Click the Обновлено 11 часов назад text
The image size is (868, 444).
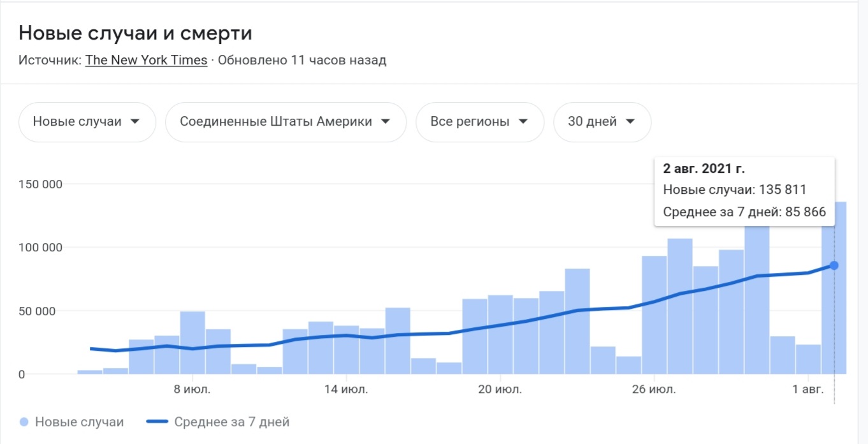302,60
